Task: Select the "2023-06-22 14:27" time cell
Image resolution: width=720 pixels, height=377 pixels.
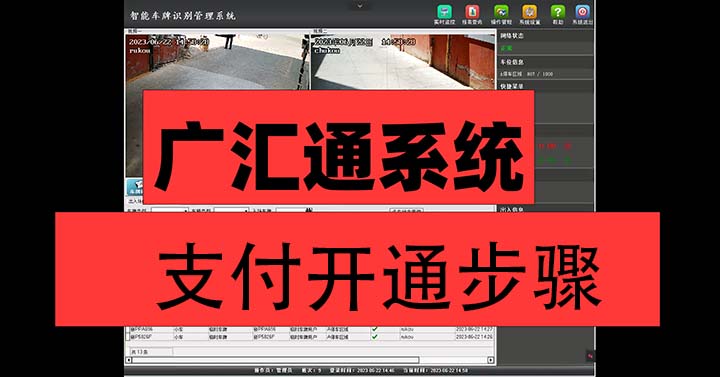Action: [474, 329]
